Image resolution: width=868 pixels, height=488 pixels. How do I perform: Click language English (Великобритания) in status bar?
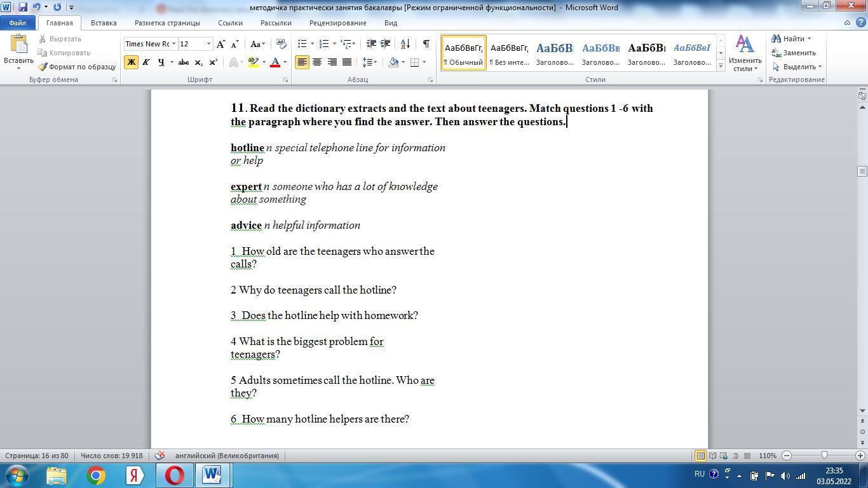(227, 456)
